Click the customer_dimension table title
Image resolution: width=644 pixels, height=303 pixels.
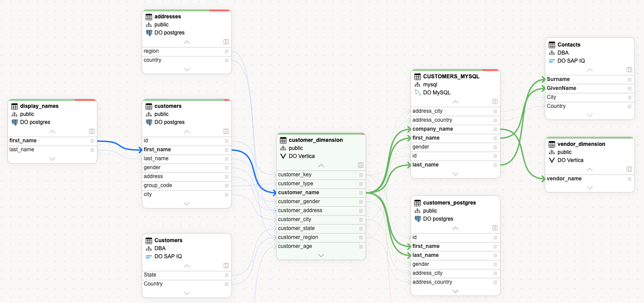[x=316, y=140]
